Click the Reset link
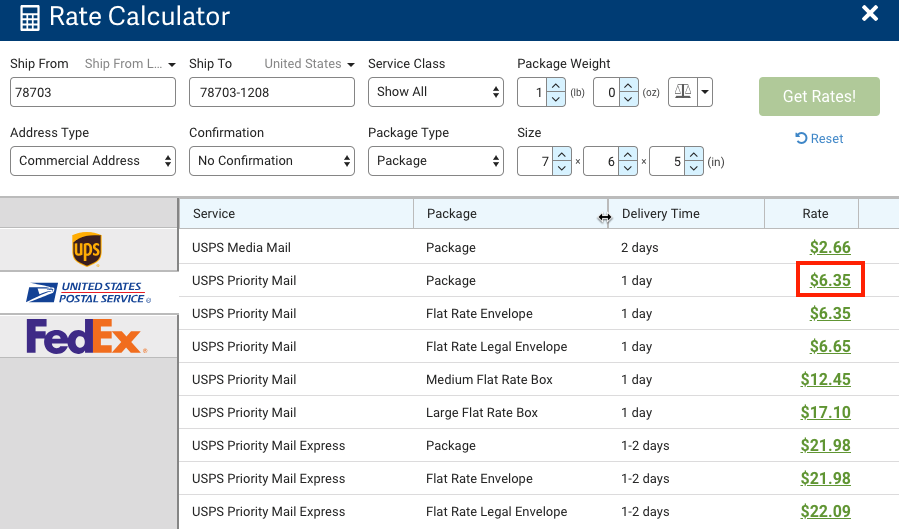 819,139
